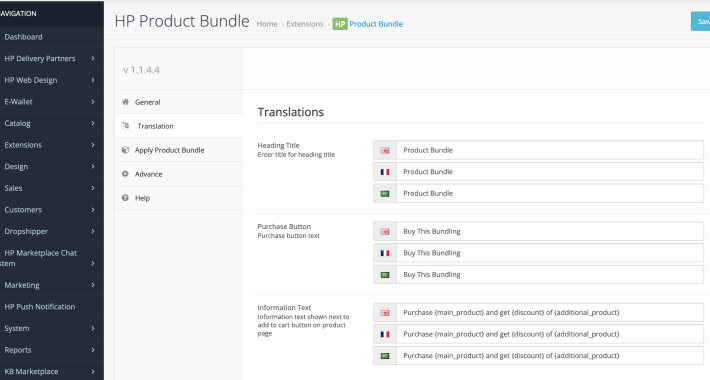Open Dashboard in the navigation sidebar
This screenshot has width=710, height=380.
pyautogui.click(x=52, y=37)
